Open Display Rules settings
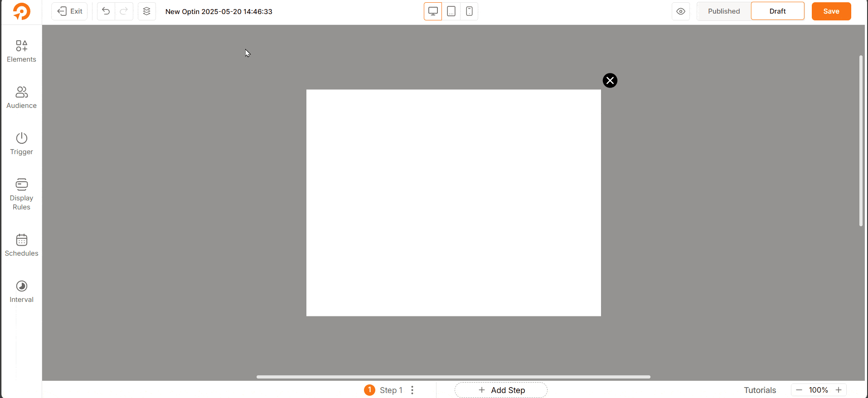This screenshot has height=398, width=868. point(21,194)
